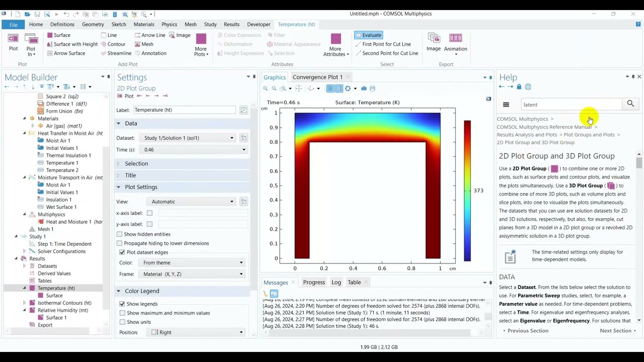The height and width of the screenshot is (362, 644).
Task: Add an Arrow Line plot
Action: 149,35
